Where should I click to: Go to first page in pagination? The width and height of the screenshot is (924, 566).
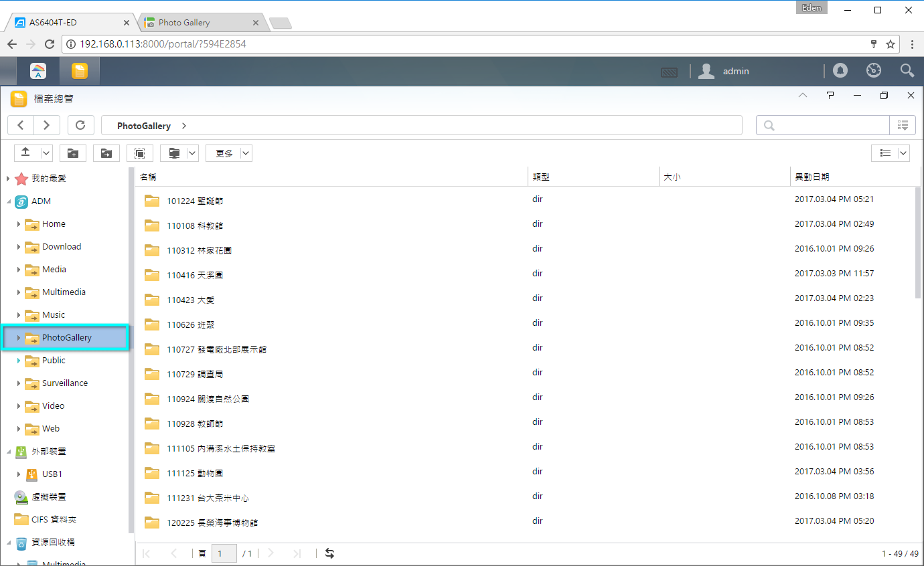pyautogui.click(x=147, y=553)
